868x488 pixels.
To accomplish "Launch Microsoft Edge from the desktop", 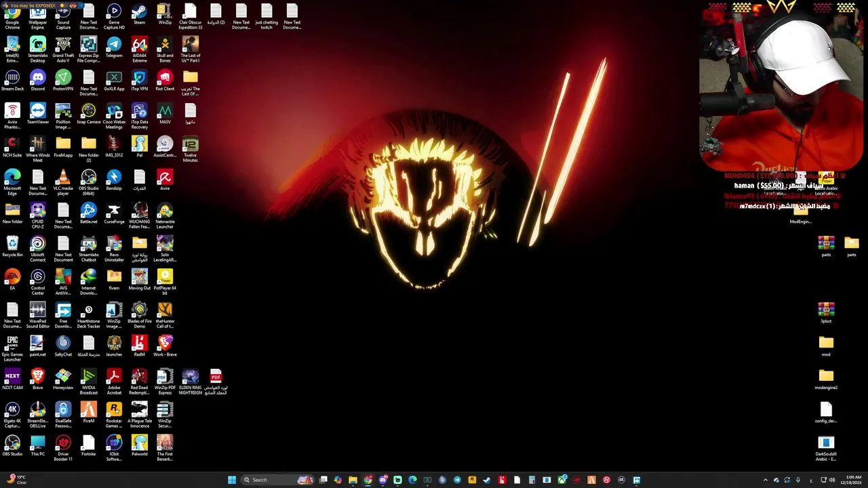I will pyautogui.click(x=12, y=183).
